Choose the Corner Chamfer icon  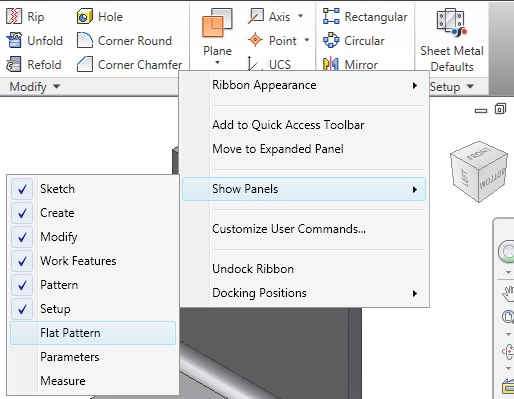85,64
